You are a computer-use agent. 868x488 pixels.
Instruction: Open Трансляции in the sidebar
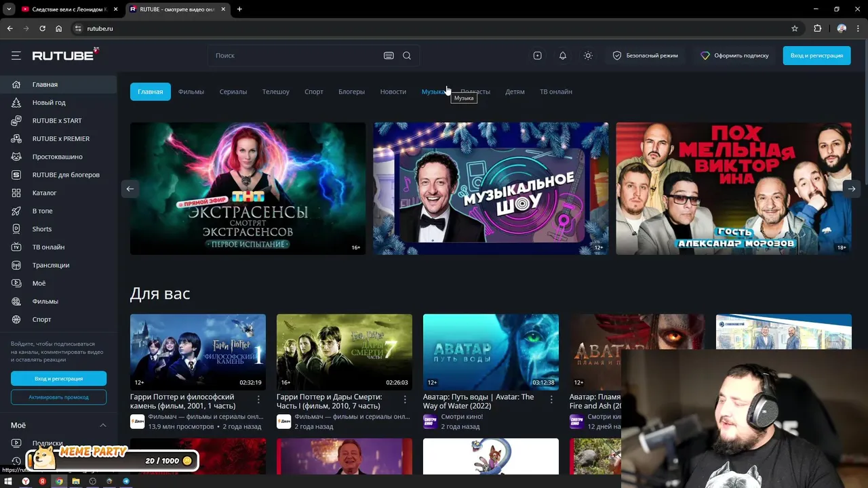[58, 265]
